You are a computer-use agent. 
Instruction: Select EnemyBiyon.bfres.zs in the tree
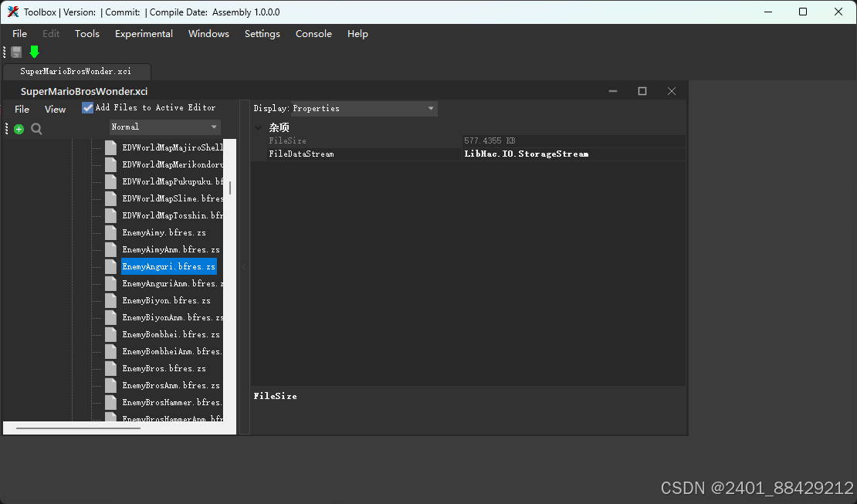click(x=166, y=300)
